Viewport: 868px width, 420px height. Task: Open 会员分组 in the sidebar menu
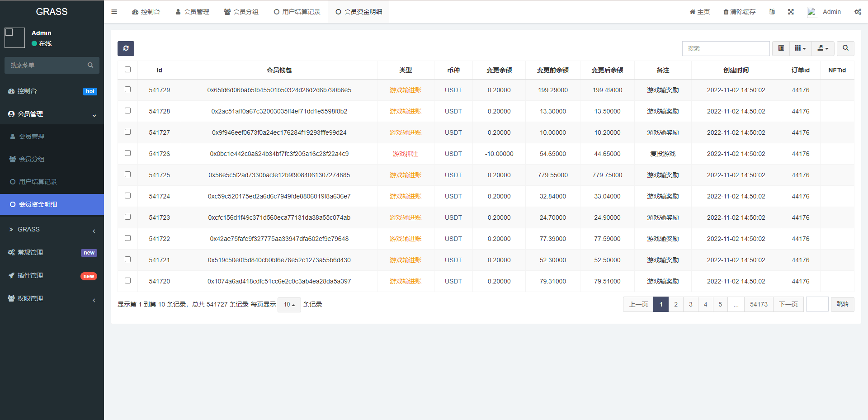tap(32, 159)
